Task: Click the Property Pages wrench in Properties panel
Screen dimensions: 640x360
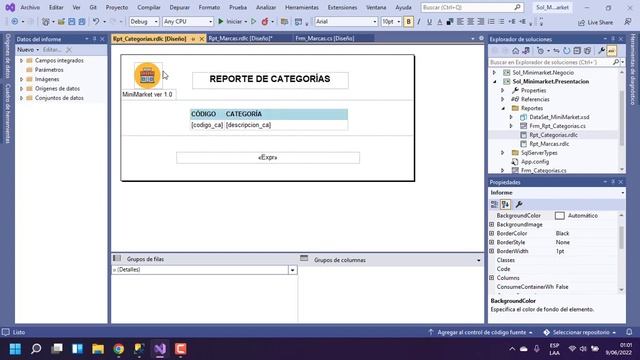Action: click(x=519, y=204)
